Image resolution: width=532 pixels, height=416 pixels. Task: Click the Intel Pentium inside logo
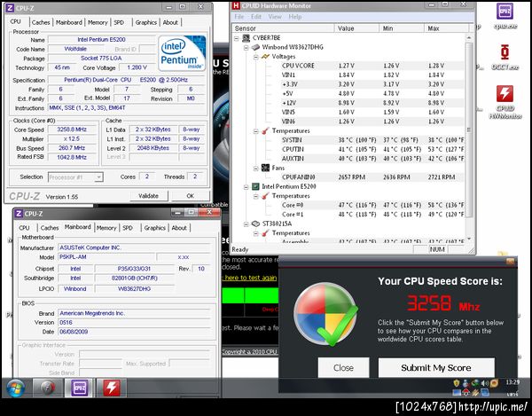point(183,53)
